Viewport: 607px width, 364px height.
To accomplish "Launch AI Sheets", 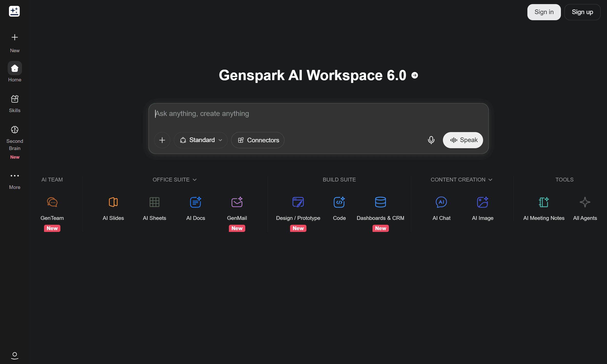I will [x=154, y=209].
